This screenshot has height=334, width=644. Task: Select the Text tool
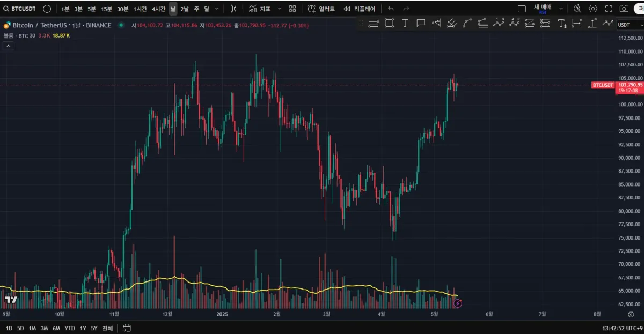(x=405, y=23)
